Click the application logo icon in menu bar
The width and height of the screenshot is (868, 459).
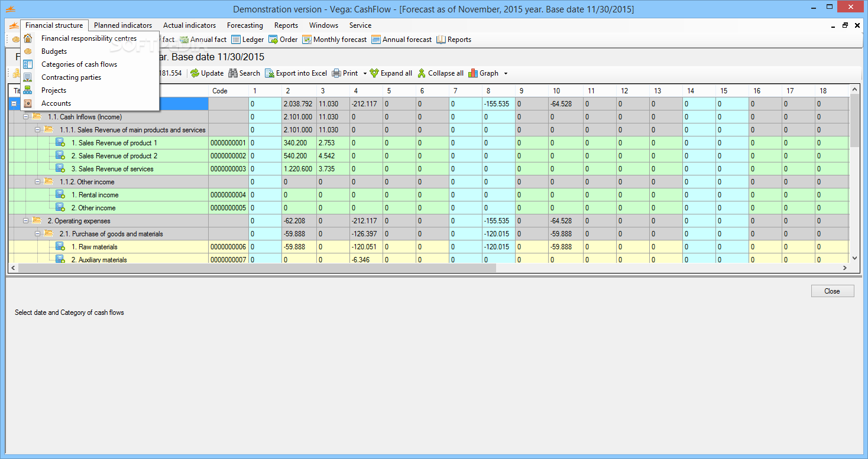tap(13, 25)
